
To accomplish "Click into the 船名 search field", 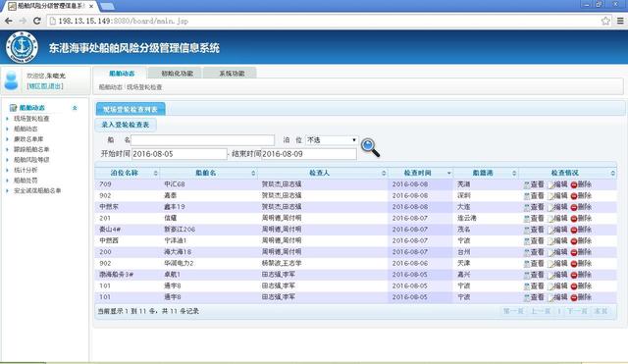I will click(x=203, y=140).
